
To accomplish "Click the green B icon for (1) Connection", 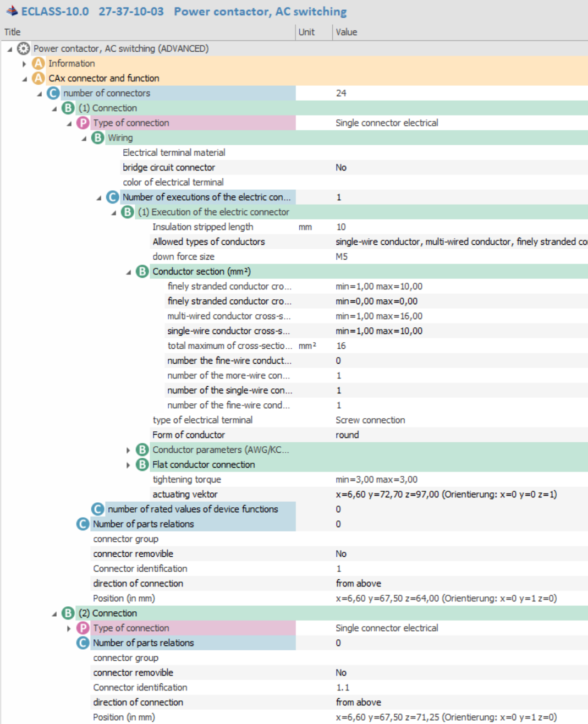I will click(x=68, y=108).
